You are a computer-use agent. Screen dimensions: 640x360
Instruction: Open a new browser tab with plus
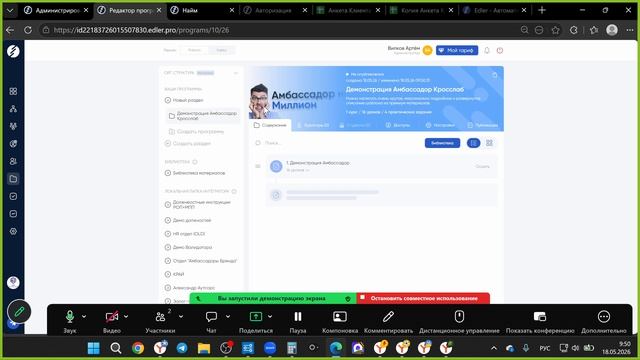click(542, 10)
